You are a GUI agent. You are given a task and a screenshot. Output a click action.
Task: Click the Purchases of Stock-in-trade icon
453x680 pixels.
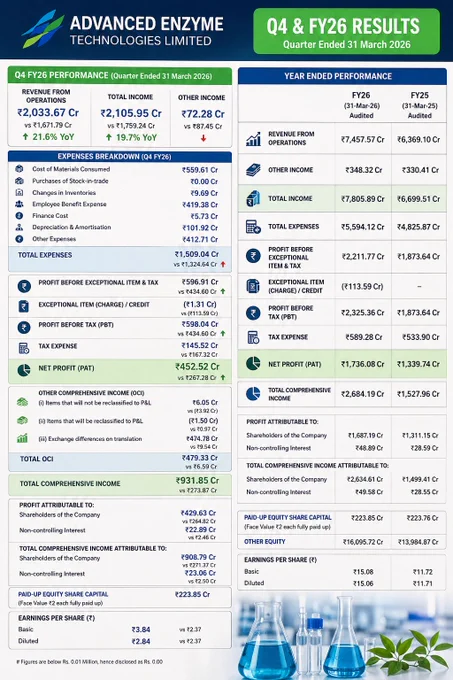point(19,180)
